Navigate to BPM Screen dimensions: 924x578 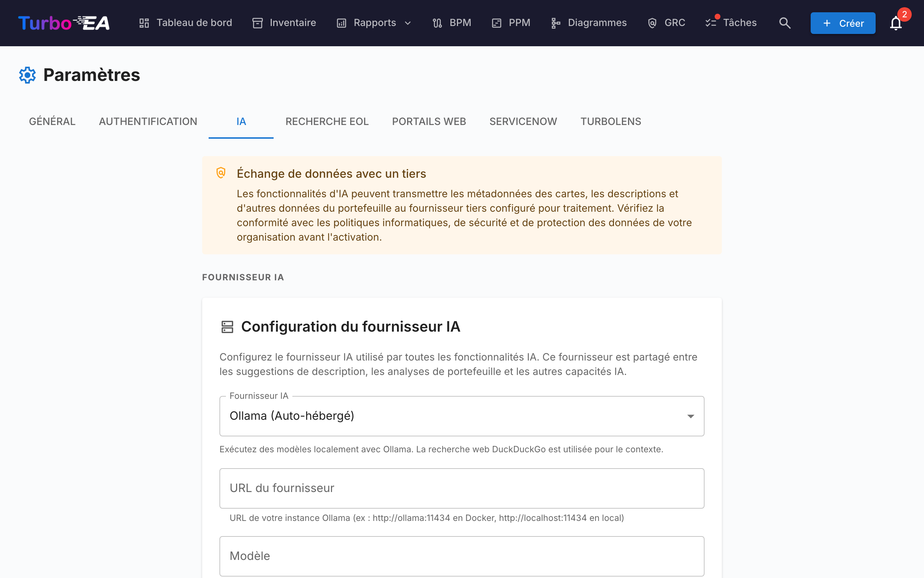(x=452, y=23)
